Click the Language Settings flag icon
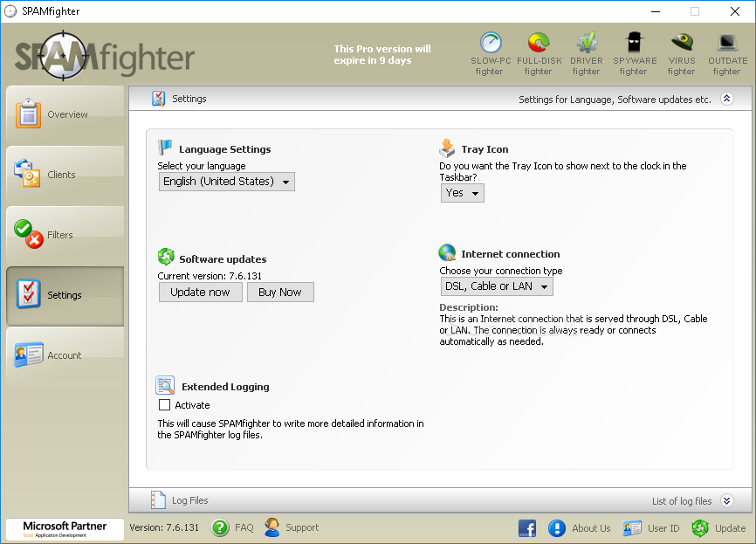This screenshot has width=756, height=544. point(165,147)
